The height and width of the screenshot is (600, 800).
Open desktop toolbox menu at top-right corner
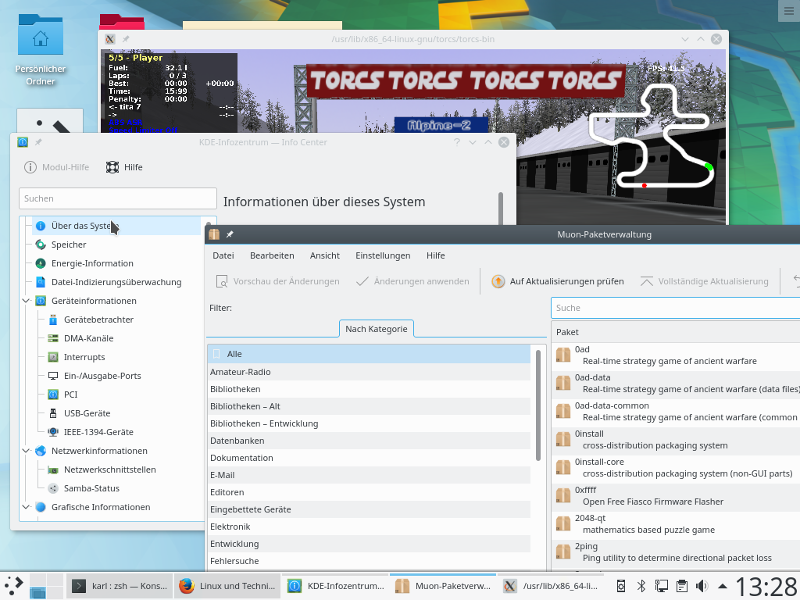point(789,10)
